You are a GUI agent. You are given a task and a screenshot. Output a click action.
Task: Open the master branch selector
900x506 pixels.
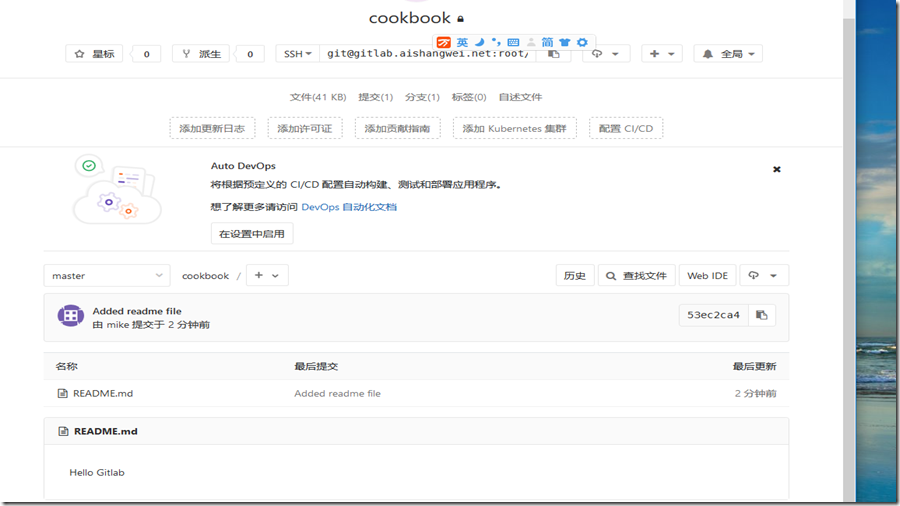click(107, 276)
